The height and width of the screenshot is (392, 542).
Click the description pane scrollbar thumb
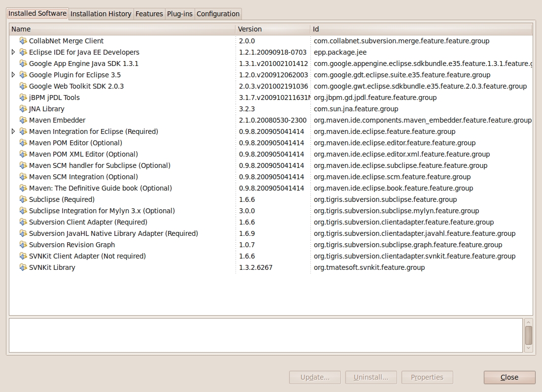(x=529, y=335)
